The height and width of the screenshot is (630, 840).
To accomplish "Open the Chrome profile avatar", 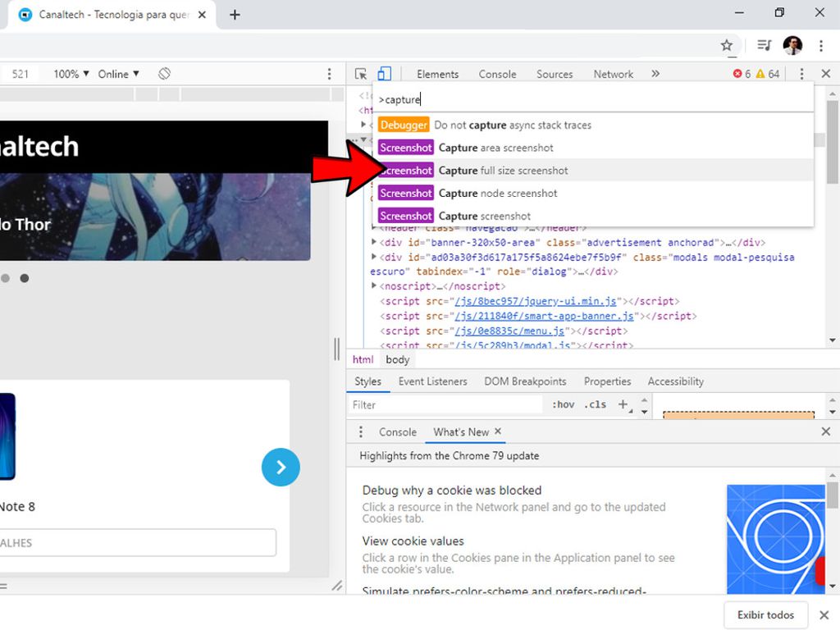I will coord(792,45).
